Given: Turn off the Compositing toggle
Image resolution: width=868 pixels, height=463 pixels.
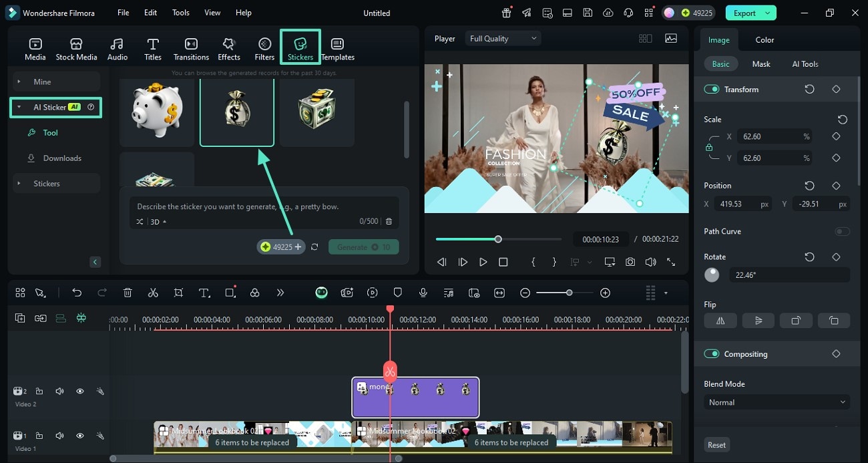Looking at the screenshot, I should click(x=711, y=353).
